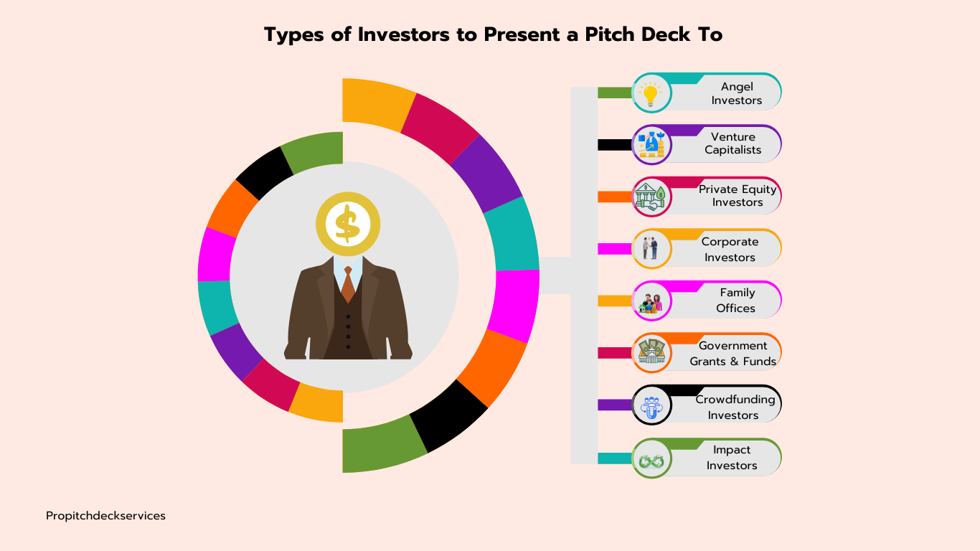Click the Propitchdeckservices text
The height and width of the screenshot is (551, 980).
(105, 516)
